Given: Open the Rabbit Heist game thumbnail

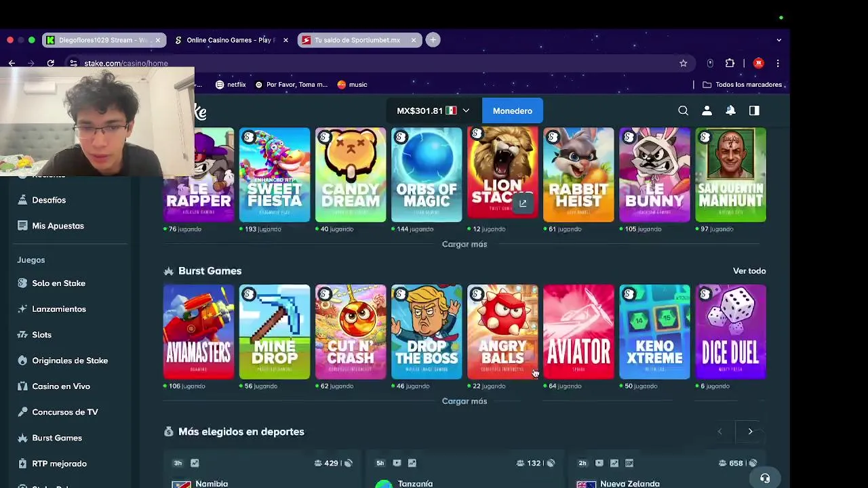Looking at the screenshot, I should click(x=578, y=175).
